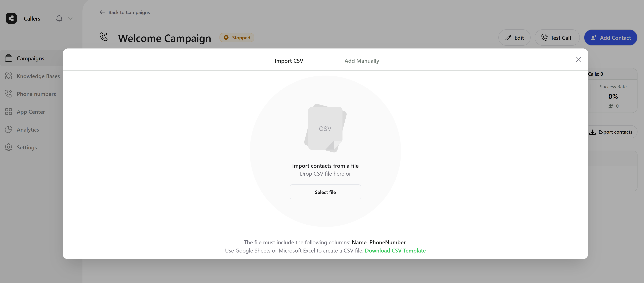The image size is (644, 283).
Task: Expand the account chevron next to the bell
Action: pyautogui.click(x=70, y=18)
